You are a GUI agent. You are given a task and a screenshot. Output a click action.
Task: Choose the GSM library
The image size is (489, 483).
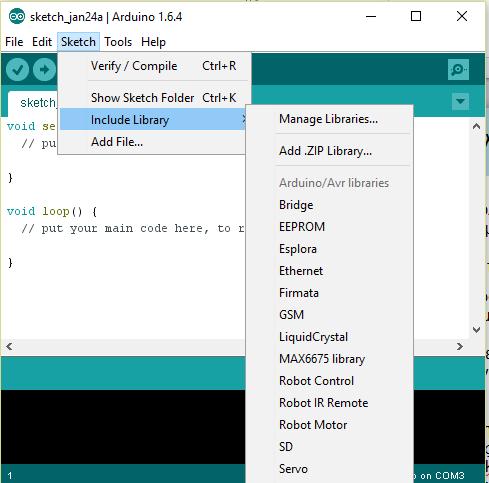point(328,315)
